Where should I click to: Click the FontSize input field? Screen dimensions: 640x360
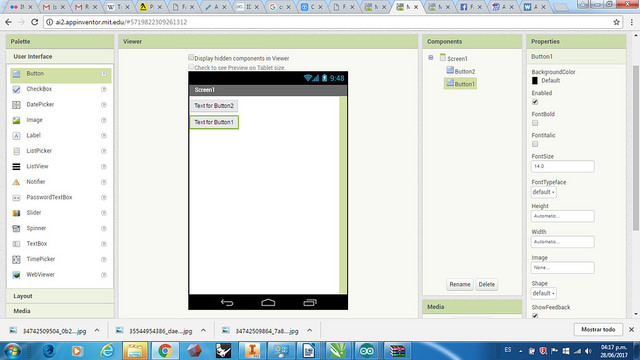(562, 166)
